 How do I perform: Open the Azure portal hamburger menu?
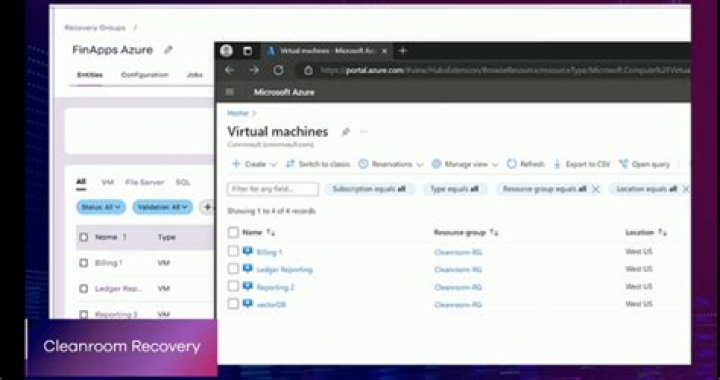coord(230,92)
